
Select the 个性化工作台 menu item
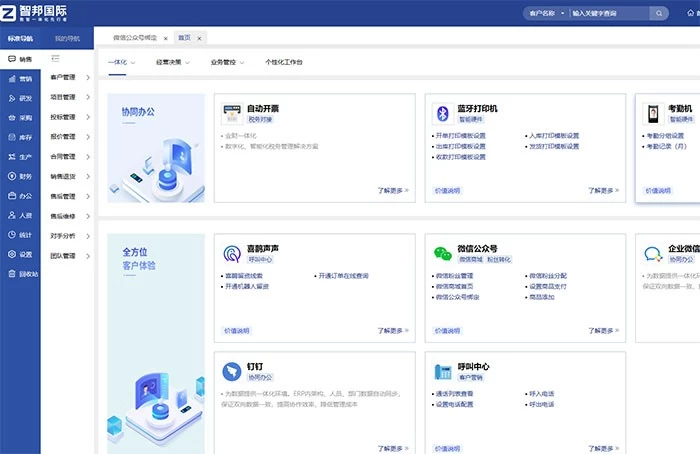[284, 62]
